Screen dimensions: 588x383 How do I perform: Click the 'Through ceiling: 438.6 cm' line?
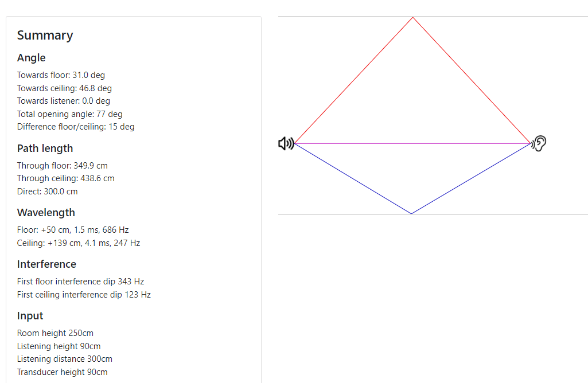click(x=65, y=178)
